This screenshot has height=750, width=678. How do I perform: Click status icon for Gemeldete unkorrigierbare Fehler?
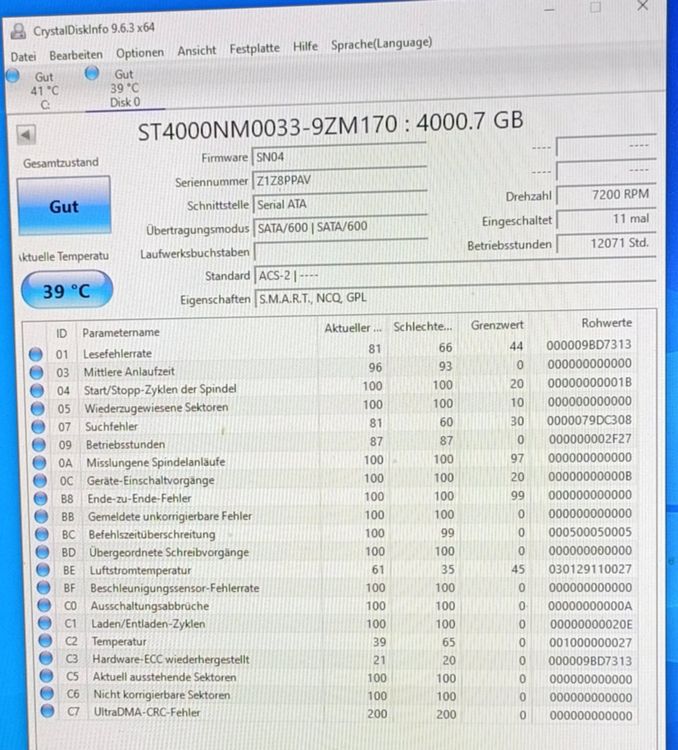[41, 517]
